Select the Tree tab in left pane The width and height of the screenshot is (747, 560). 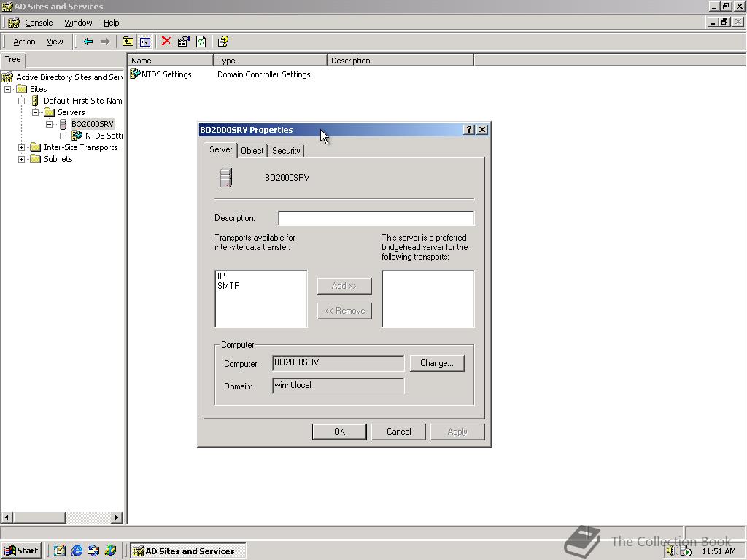click(x=13, y=60)
